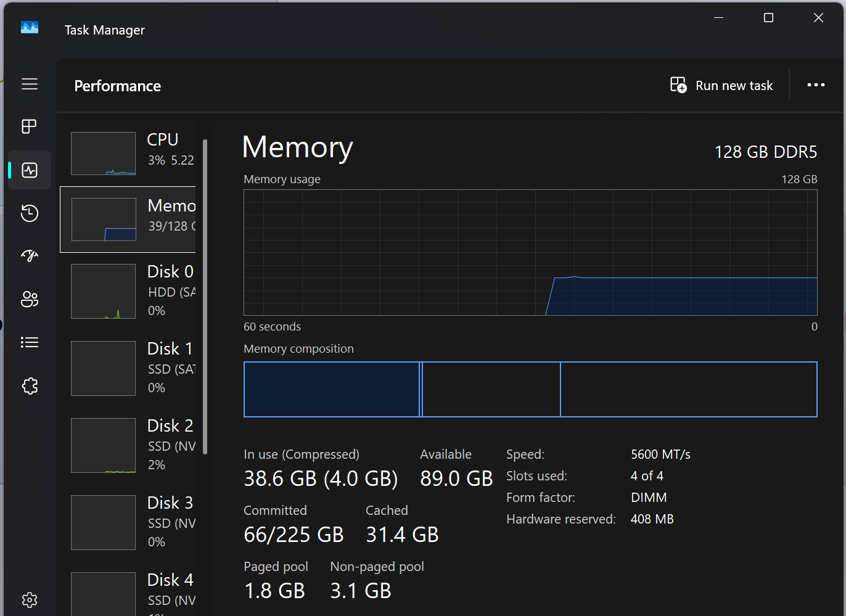Click the Available value 89.0 GB
Image resolution: width=846 pixels, height=616 pixels.
coord(456,478)
